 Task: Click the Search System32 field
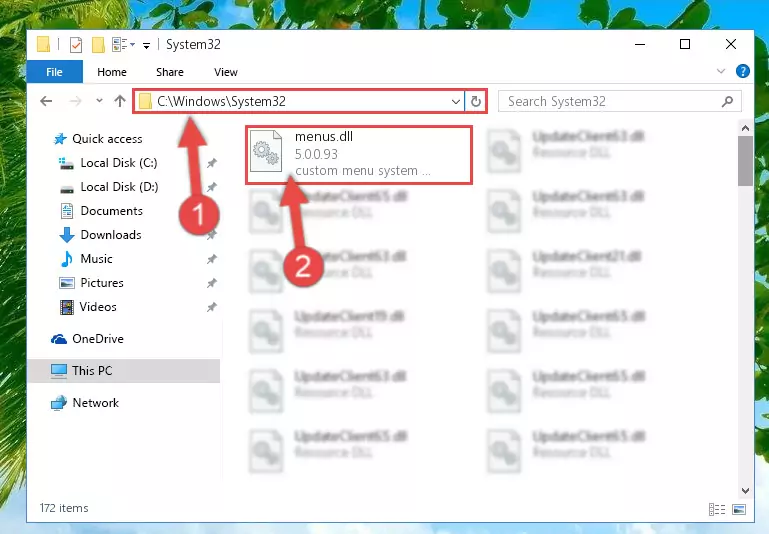click(619, 102)
